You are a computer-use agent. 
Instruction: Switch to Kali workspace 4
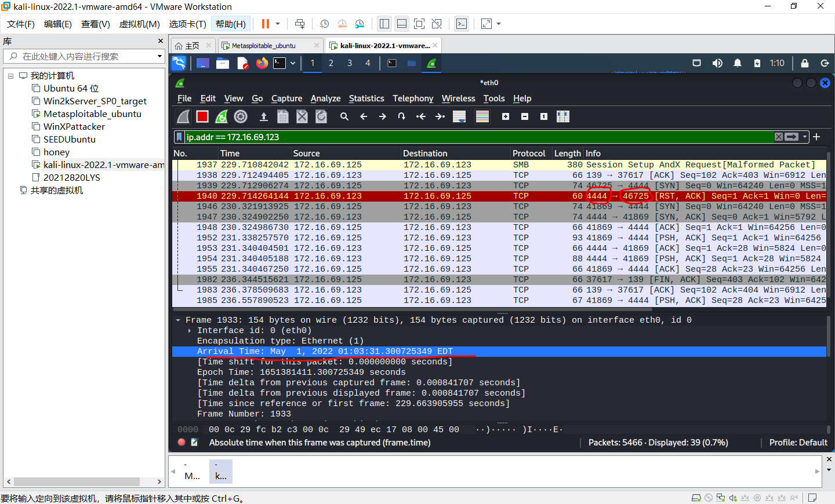[368, 63]
